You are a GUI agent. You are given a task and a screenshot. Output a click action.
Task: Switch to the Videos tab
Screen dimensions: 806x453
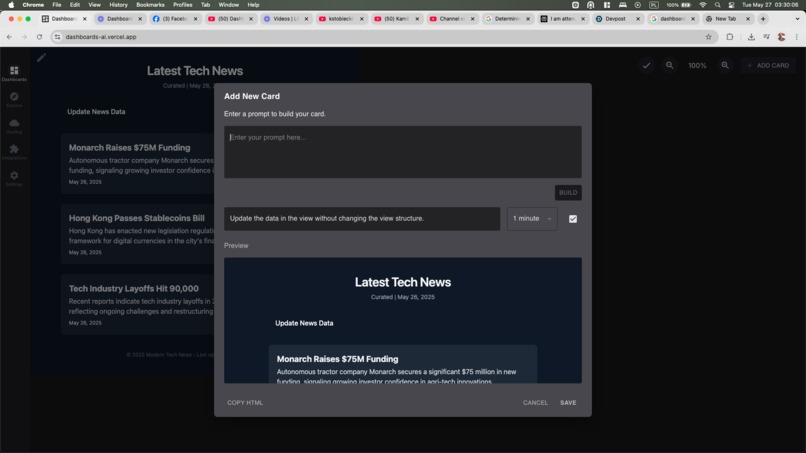click(x=285, y=19)
